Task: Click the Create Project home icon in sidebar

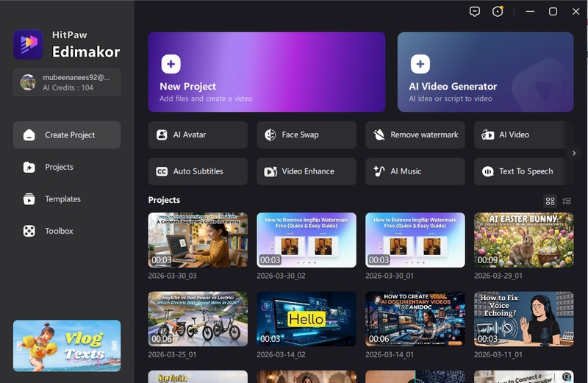Action: 29,135
